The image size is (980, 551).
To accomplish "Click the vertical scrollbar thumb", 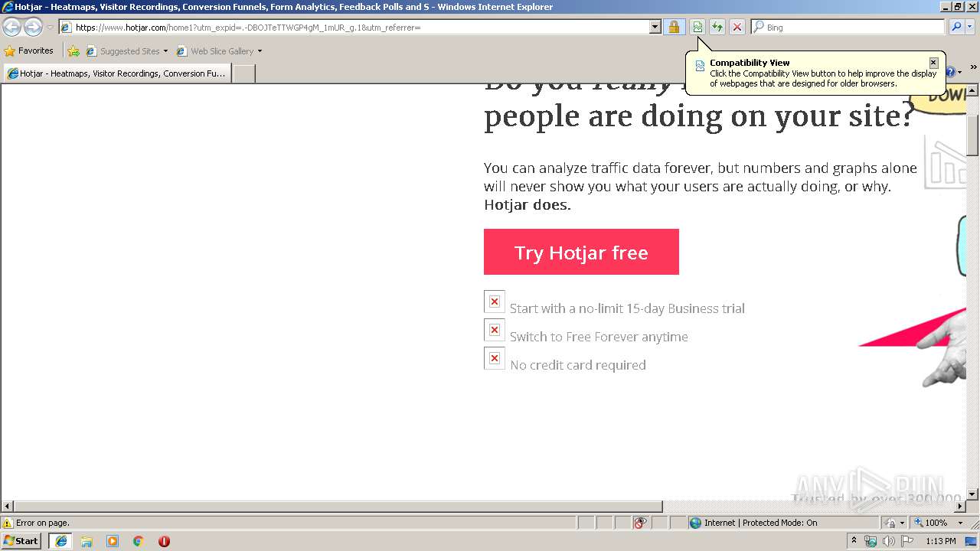I will [973, 135].
